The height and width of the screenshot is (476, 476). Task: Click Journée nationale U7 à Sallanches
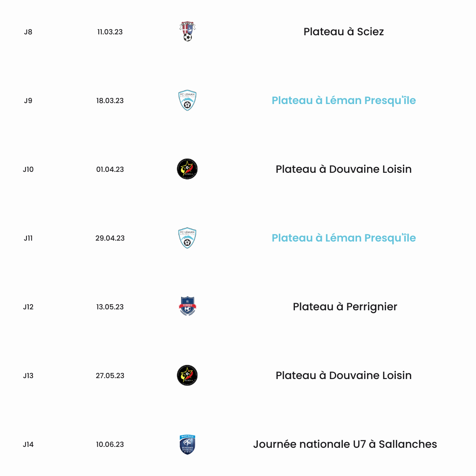[x=345, y=444]
